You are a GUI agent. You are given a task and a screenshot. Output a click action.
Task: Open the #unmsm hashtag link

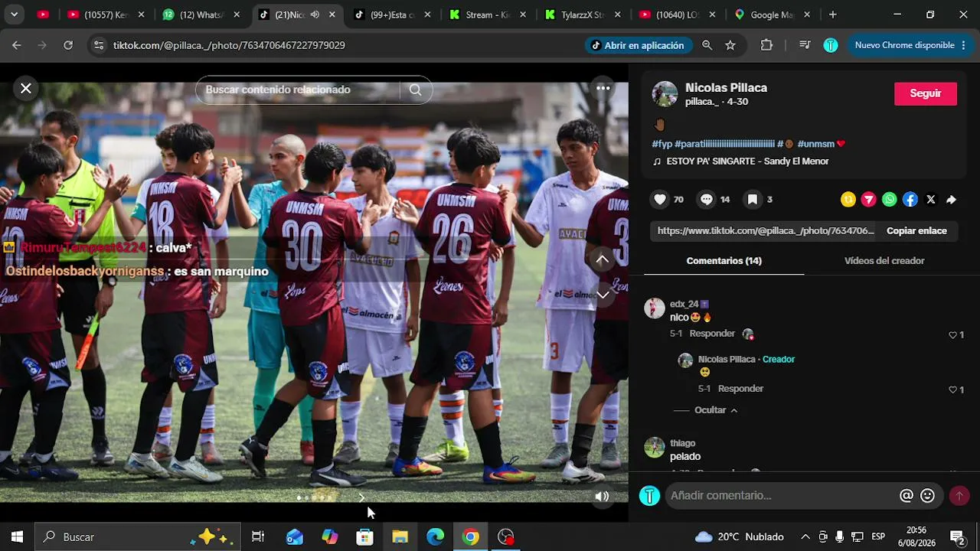point(815,144)
